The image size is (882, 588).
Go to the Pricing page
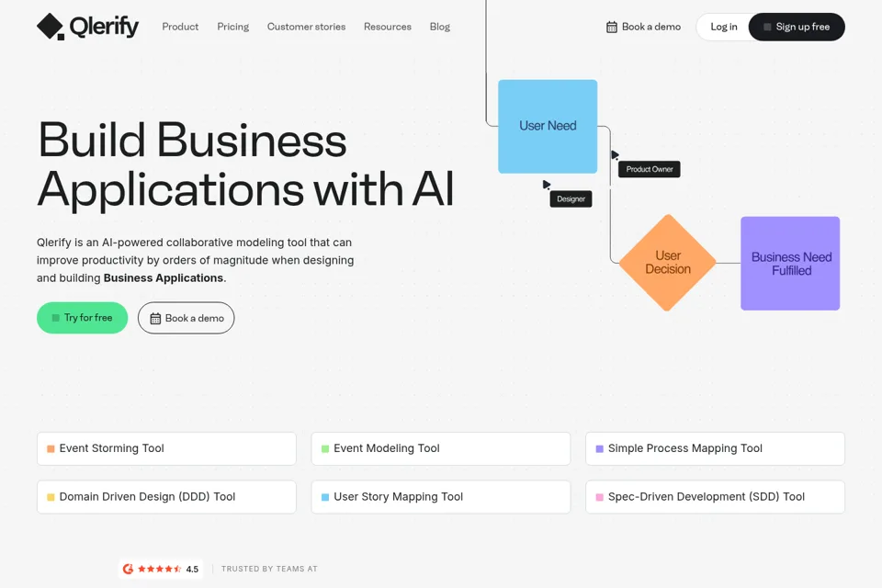232,27
